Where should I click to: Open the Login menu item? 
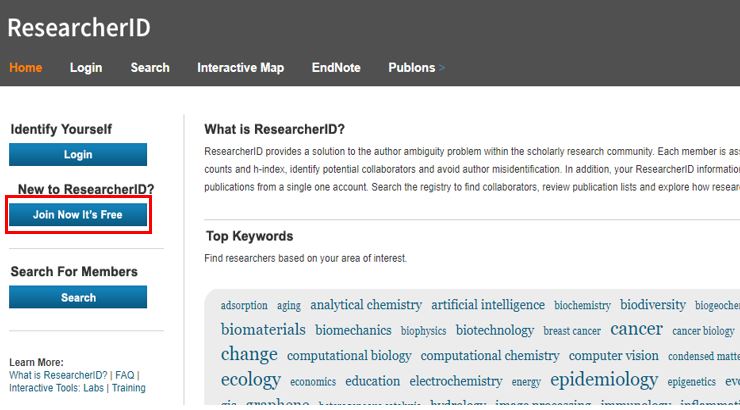click(86, 68)
